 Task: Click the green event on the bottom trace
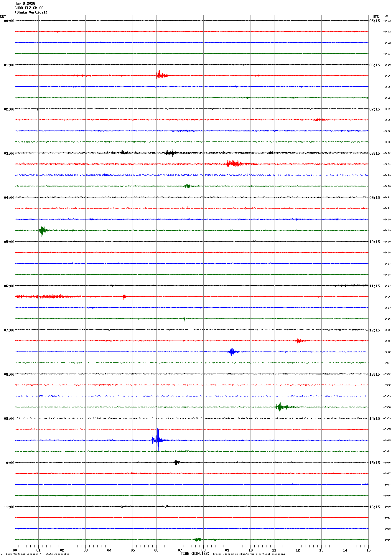pos(198,539)
